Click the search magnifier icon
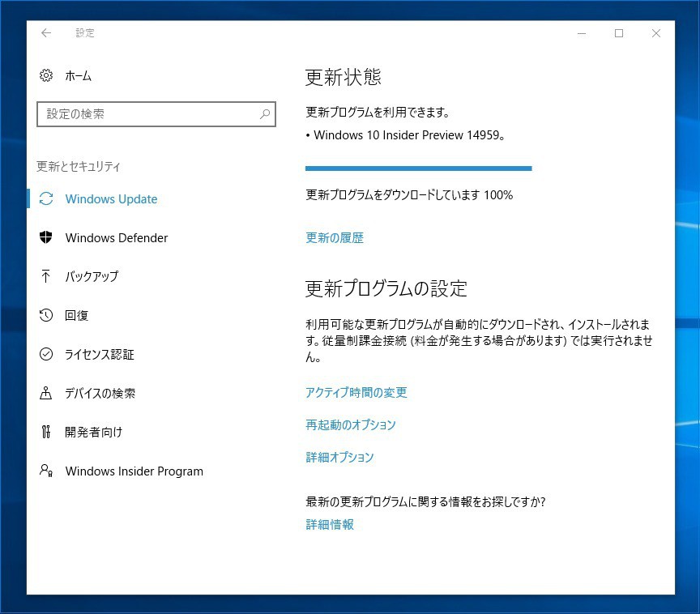 pyautogui.click(x=264, y=114)
